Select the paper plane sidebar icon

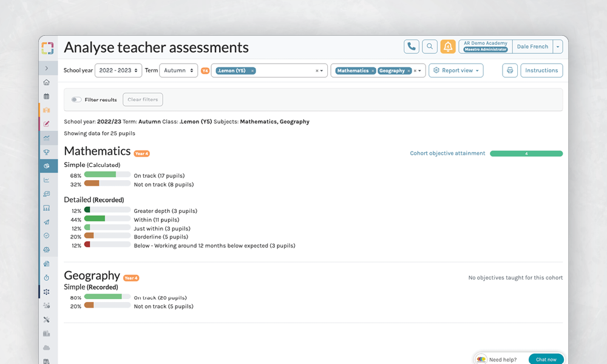point(47,222)
